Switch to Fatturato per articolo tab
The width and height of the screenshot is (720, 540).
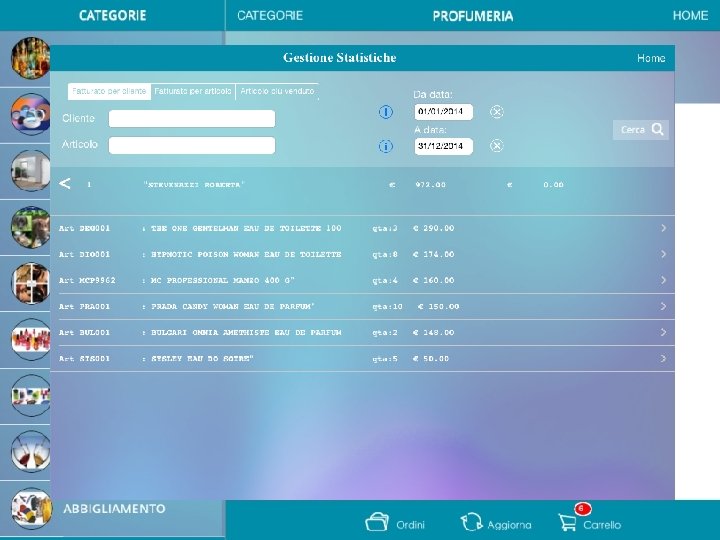coord(193,91)
